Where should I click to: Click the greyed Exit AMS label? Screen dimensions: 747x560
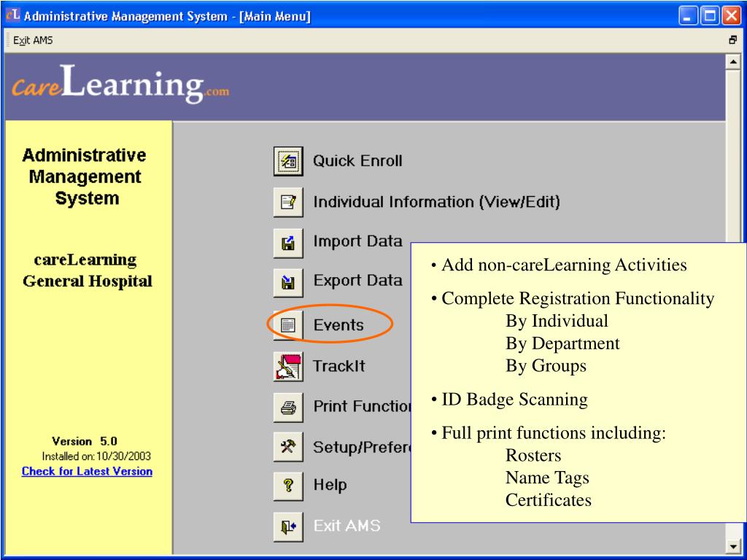347,526
